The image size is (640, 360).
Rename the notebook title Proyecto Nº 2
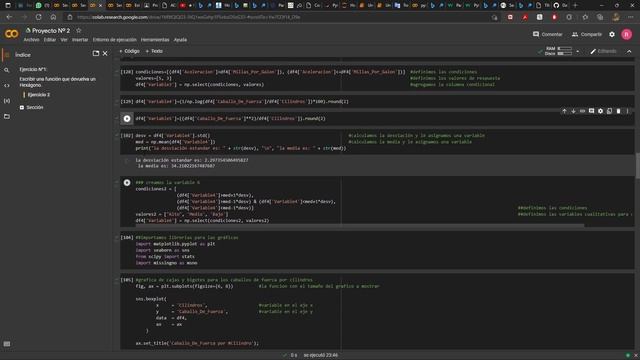pos(51,31)
